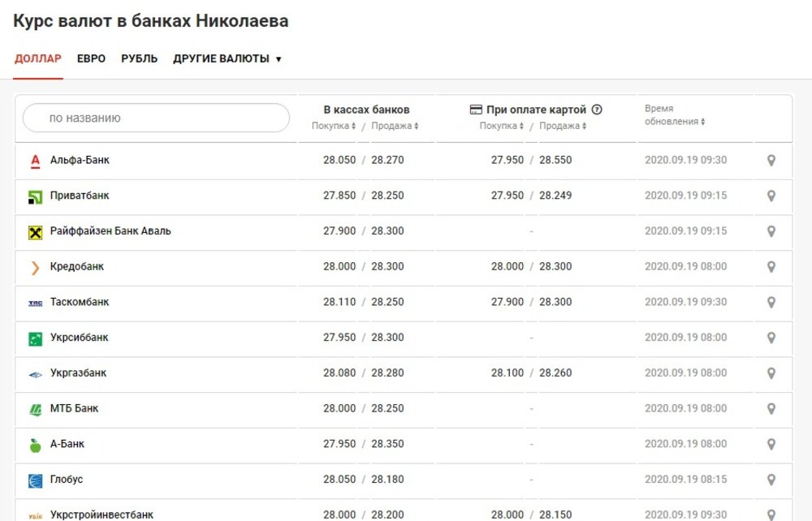Click location pin in МТБ Банк row
Viewport: 812px width, 521px height.
(x=771, y=409)
